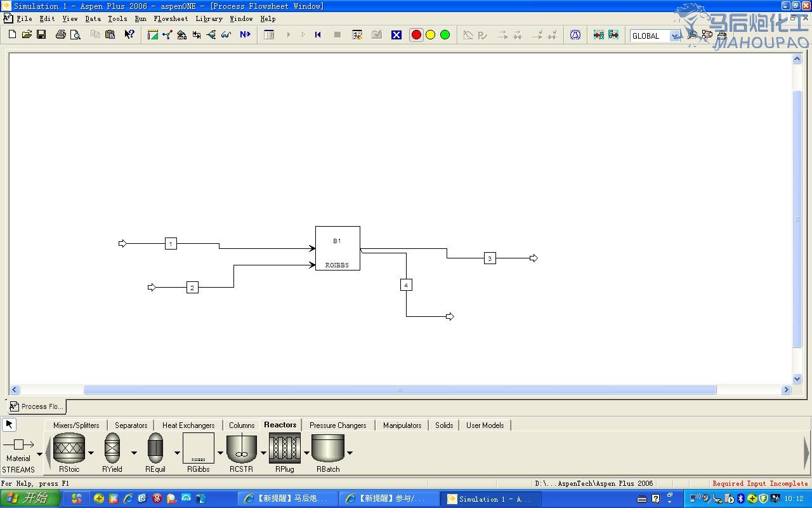The width and height of the screenshot is (812, 508).
Task: Open the File menu
Action: pyautogui.click(x=24, y=18)
